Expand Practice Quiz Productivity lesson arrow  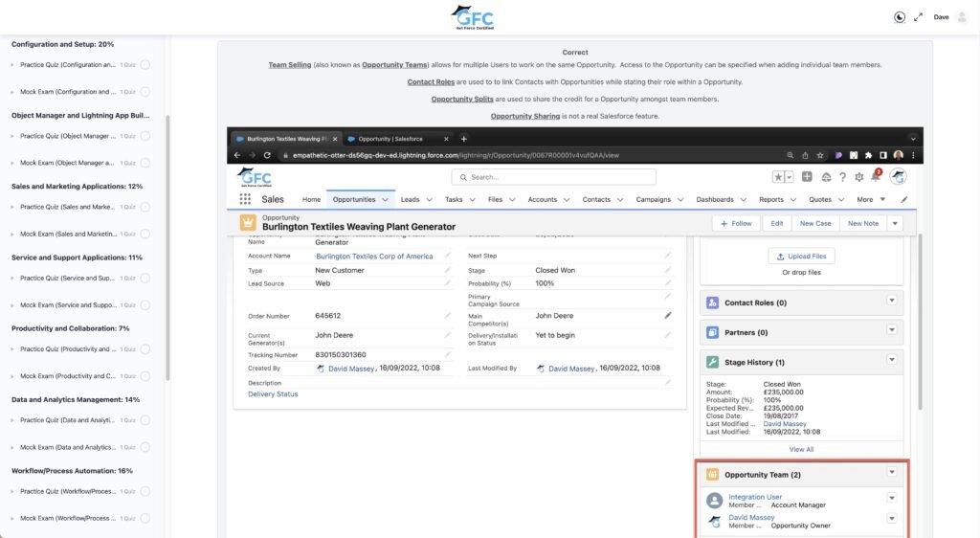[12, 349]
